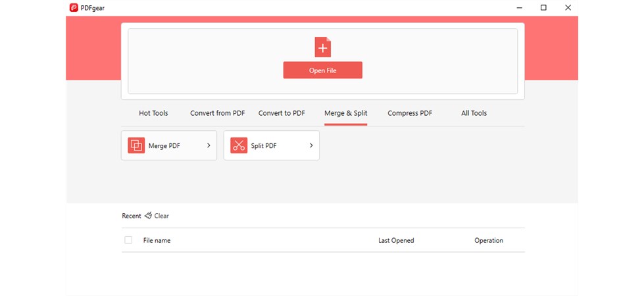Open the Split PDF tool card
Image resolution: width=644 pixels, height=296 pixels.
tap(272, 145)
